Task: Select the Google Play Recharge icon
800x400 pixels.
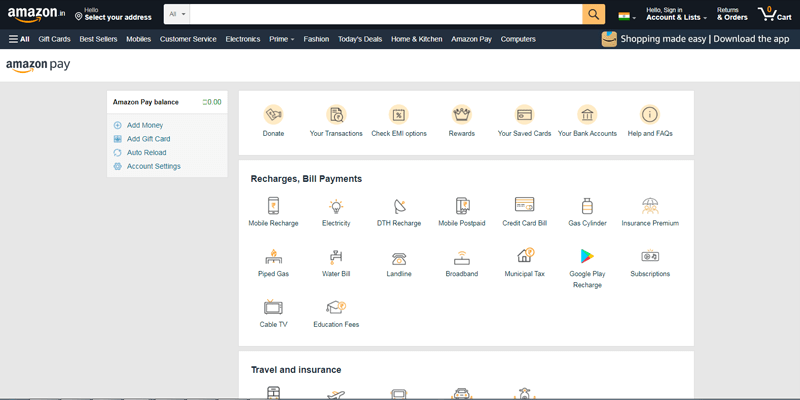Action: pos(587,256)
